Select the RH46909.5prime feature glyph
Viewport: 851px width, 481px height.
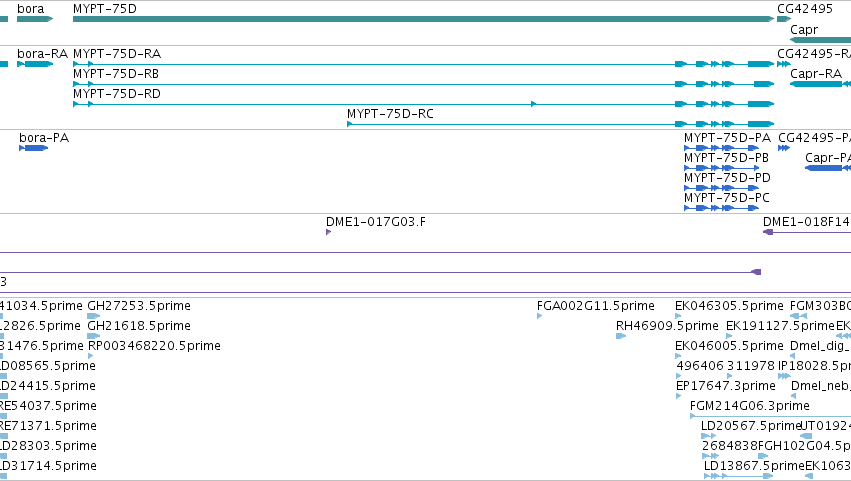click(x=621, y=337)
